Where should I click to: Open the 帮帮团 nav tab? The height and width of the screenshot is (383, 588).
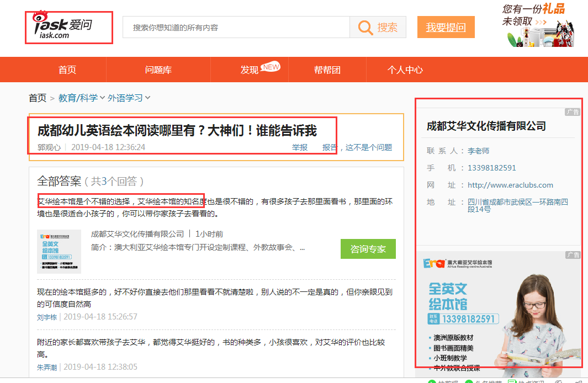327,70
